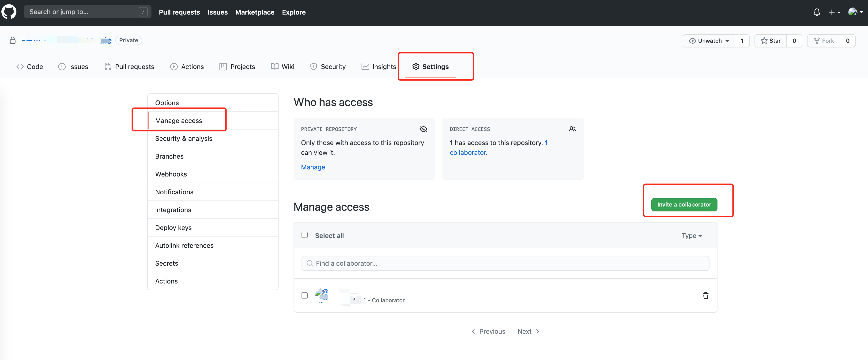
Task: Click the trash icon to remove collaborator
Action: coord(706,295)
